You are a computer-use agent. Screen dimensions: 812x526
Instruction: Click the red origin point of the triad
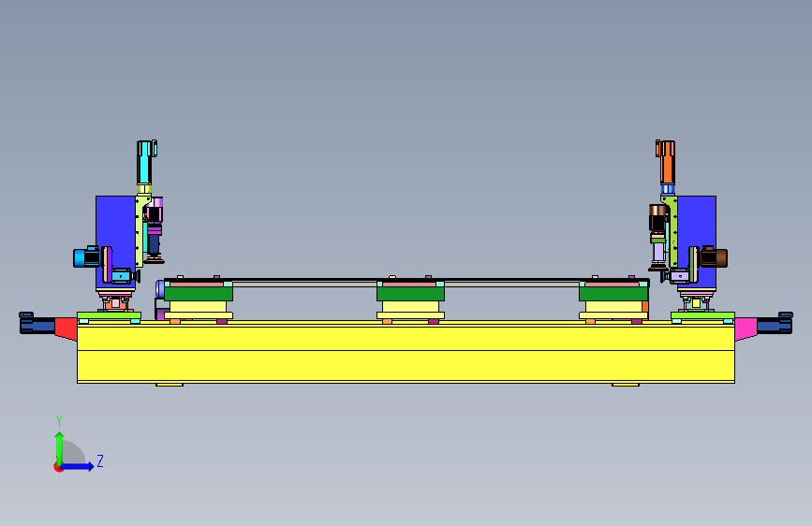(x=58, y=467)
